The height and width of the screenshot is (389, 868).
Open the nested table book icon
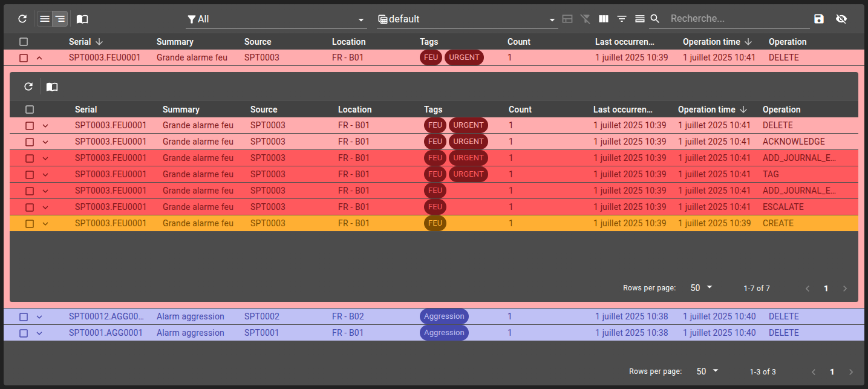(52, 87)
